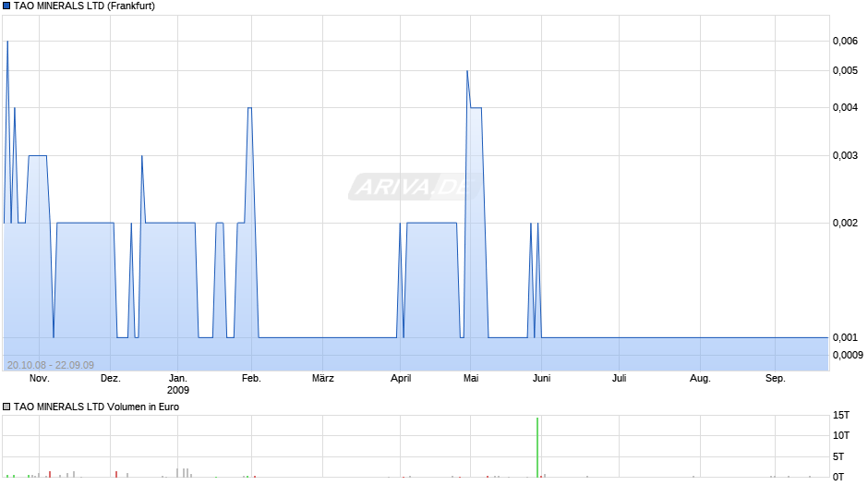Viewport: 868px width, 486px height.
Task: Click the 5T volume axis label
Action: [x=838, y=456]
